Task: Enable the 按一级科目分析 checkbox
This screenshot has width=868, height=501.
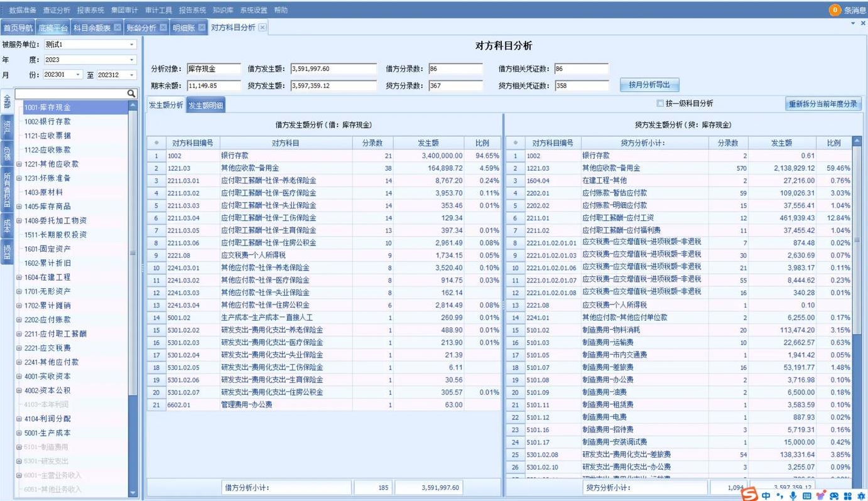Action: (659, 103)
